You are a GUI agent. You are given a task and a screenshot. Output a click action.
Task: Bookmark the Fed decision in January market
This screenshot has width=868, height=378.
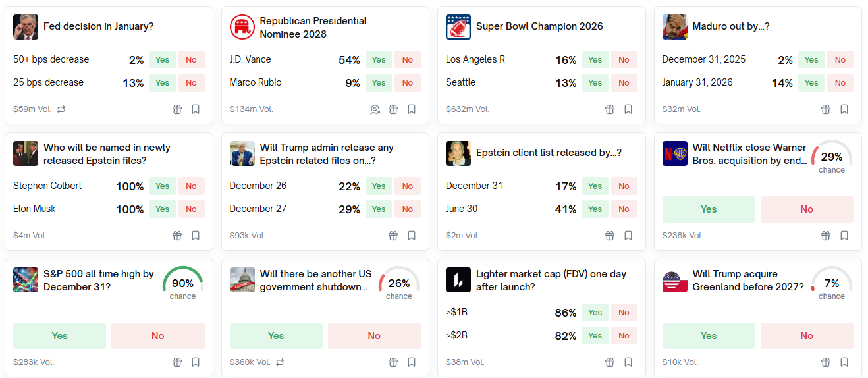click(196, 109)
